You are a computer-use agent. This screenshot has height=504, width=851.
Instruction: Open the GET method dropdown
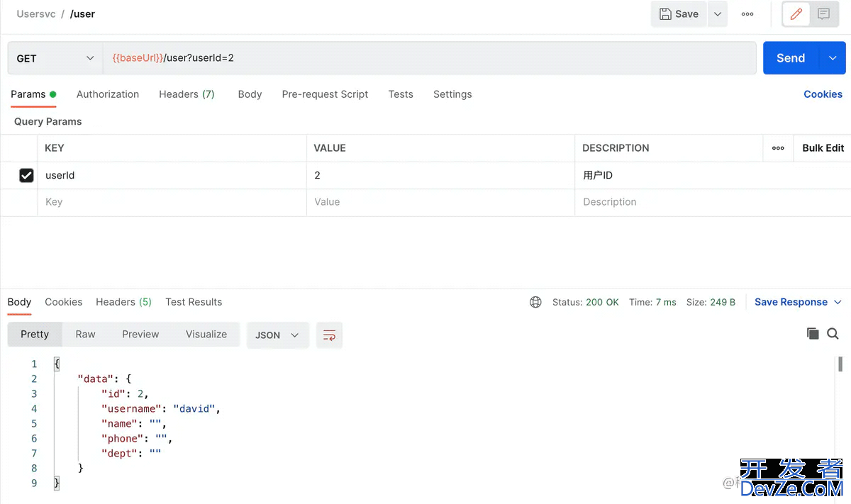(x=55, y=58)
